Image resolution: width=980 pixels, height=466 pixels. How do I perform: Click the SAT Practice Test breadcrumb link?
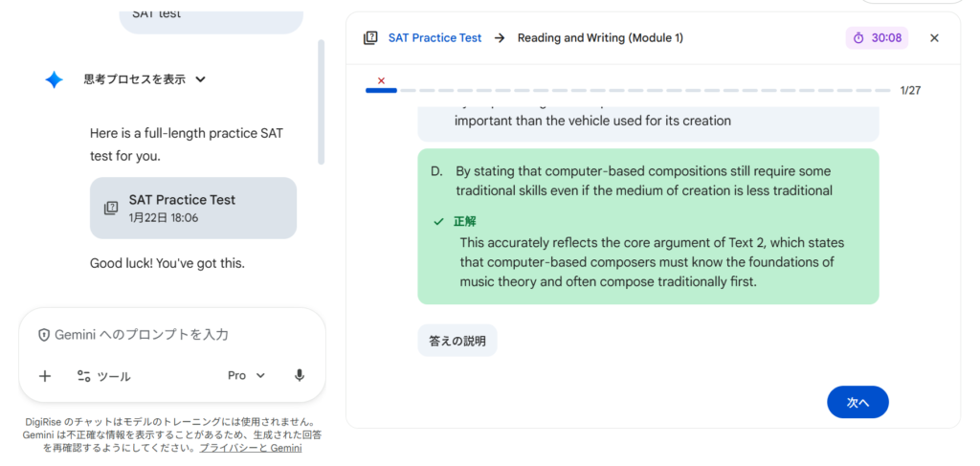pos(434,38)
